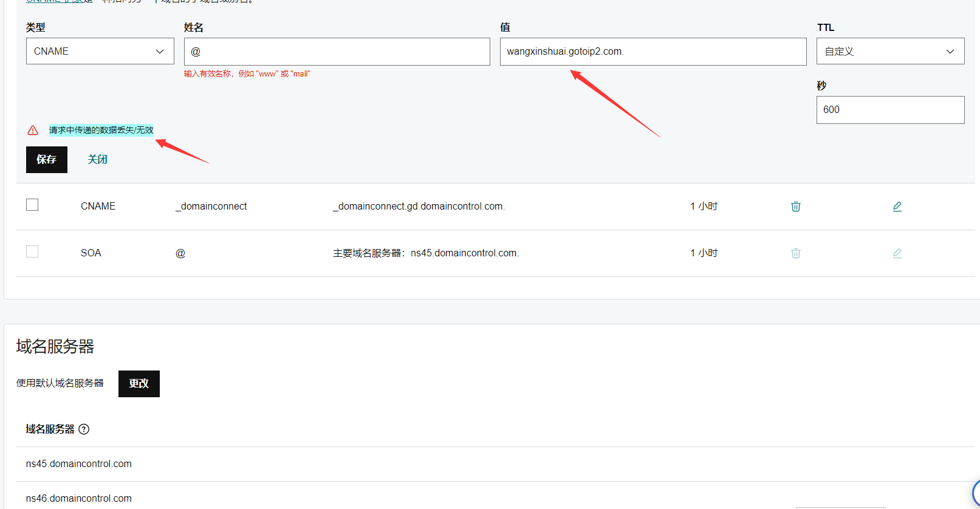Screen dimensions: 980x509
Task: Click the 关闭 link to cancel editing
Action: [x=97, y=160]
